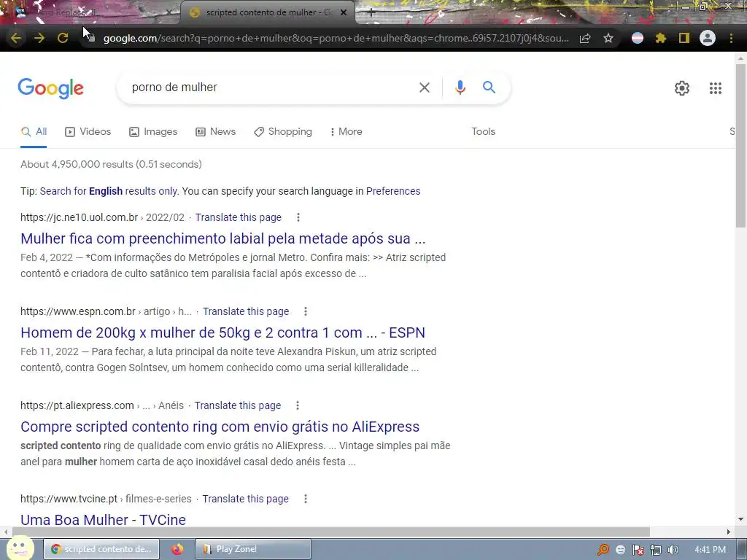Viewport: 747px width, 560px height.
Task: Click the flag with red X tray icon
Action: coord(638,550)
